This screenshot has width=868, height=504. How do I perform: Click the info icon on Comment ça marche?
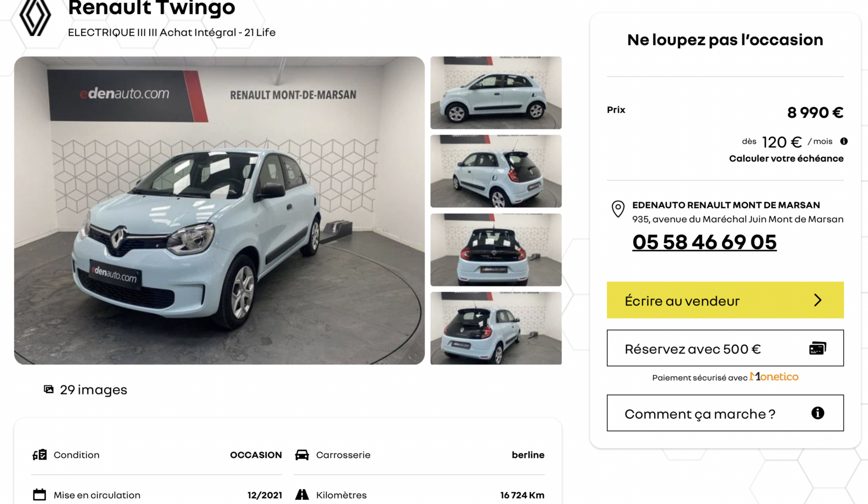click(818, 413)
